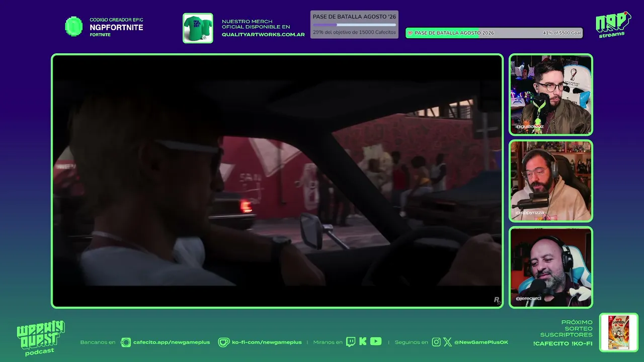Click the QUALITYARTWORKS.COM.AR link
The image size is (644, 362).
(x=263, y=35)
